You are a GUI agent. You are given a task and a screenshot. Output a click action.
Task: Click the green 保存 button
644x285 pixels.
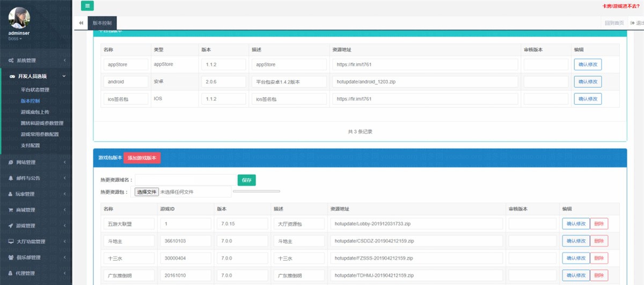point(247,180)
